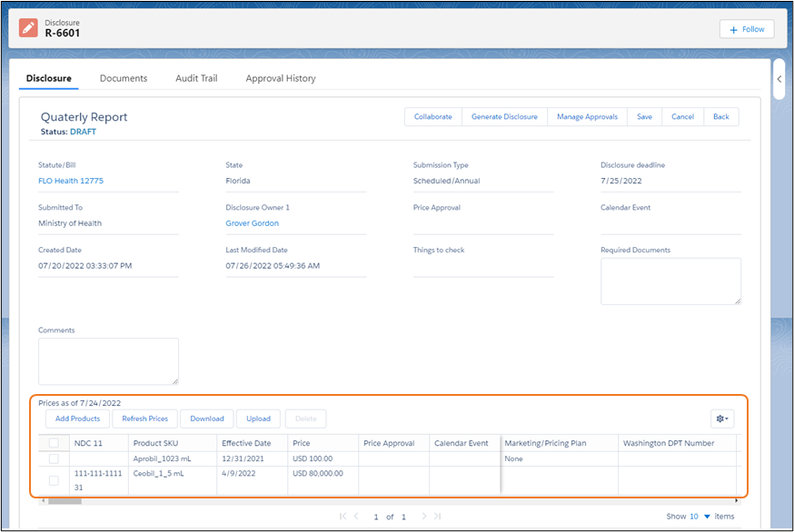The height and width of the screenshot is (532, 794).
Task: Click the Things to check field
Action: (x=483, y=266)
